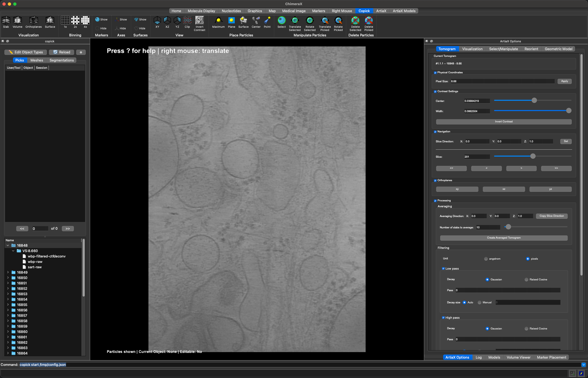Expand the 16852 run folder
The width and height of the screenshot is (588, 378).
point(8,288)
